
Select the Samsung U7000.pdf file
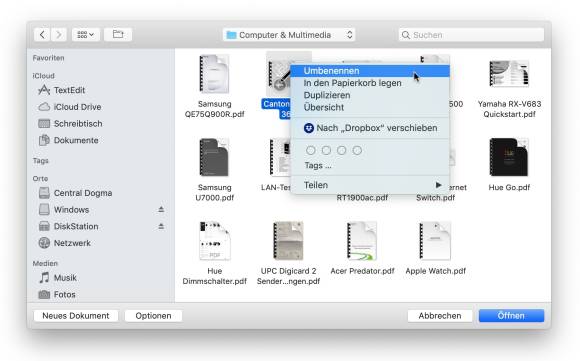(215, 169)
